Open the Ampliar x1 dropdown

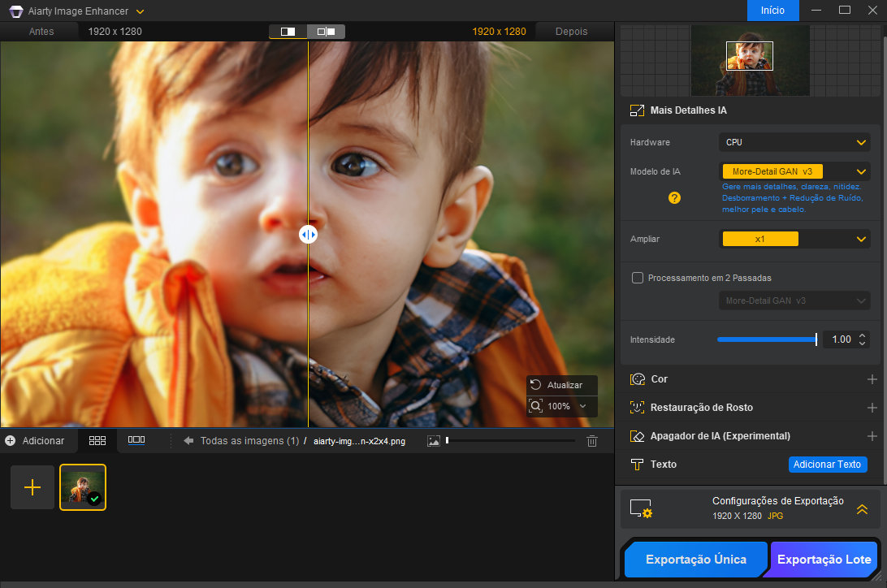pos(794,239)
